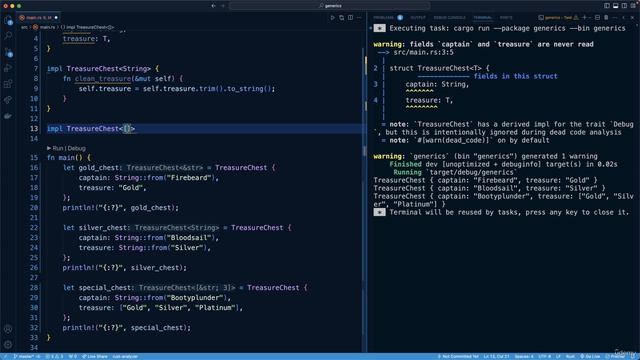Click line number 13 in gutter

click(34, 129)
